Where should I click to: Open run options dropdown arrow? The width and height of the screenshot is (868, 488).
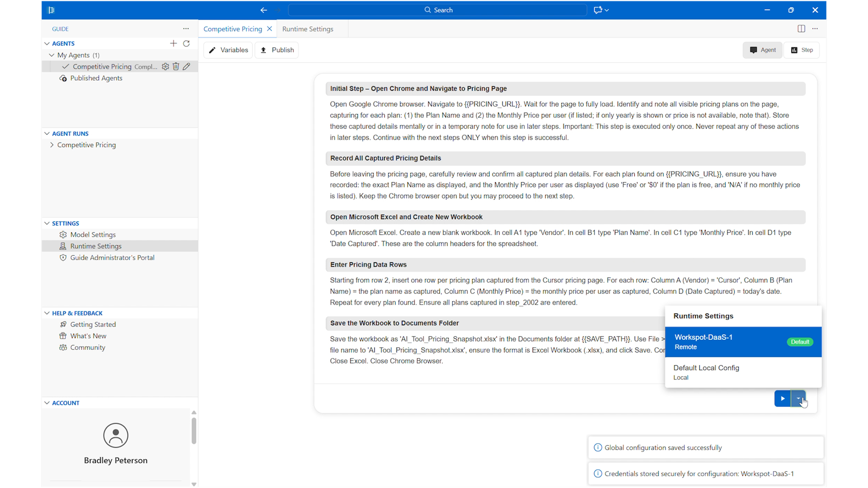click(798, 398)
